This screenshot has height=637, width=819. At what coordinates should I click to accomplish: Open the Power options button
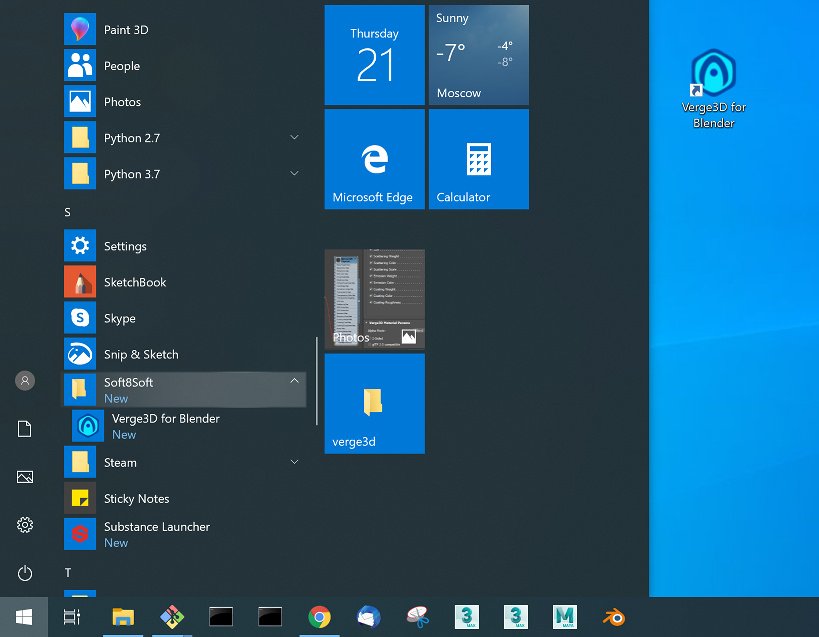coord(25,573)
